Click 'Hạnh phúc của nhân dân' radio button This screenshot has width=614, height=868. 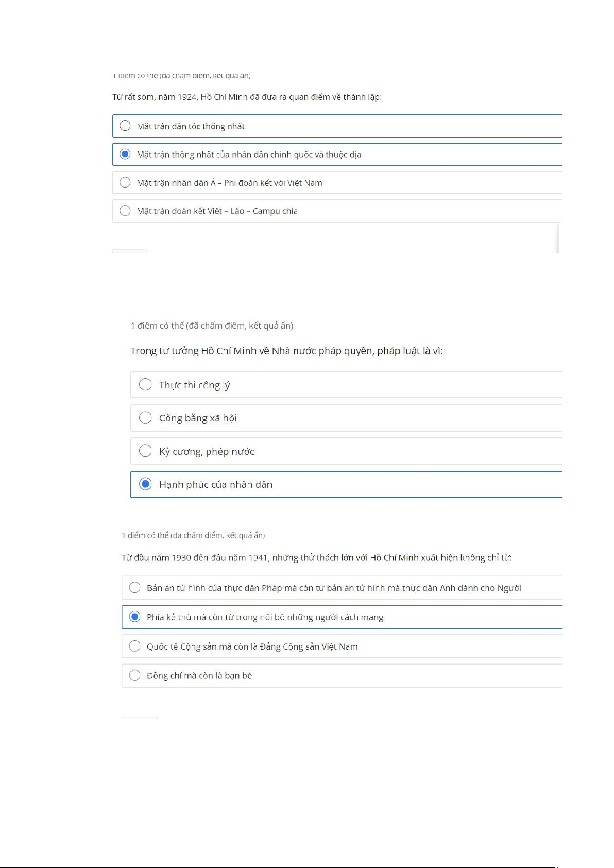[145, 484]
